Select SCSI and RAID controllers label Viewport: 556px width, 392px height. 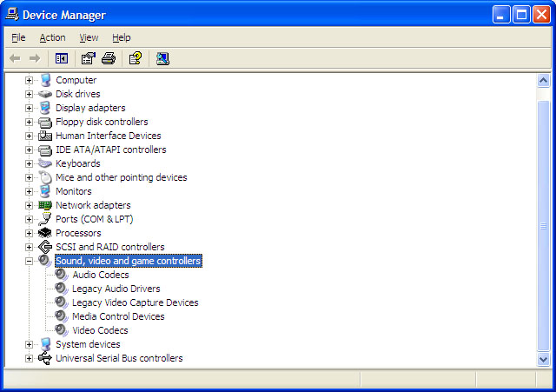pos(110,247)
